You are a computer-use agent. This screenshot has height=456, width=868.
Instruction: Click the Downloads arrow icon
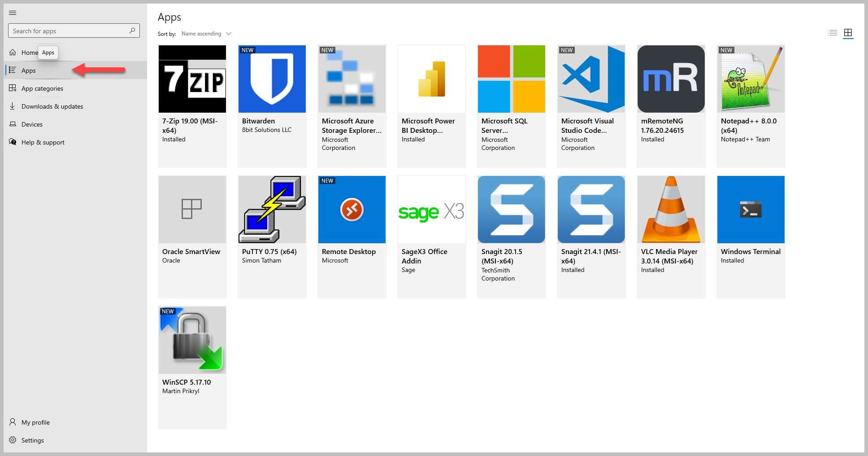pyautogui.click(x=13, y=106)
